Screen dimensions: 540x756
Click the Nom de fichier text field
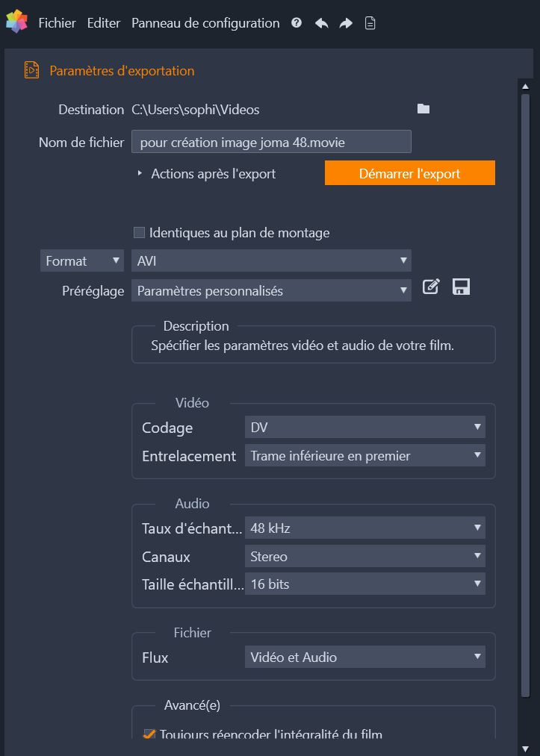point(271,142)
